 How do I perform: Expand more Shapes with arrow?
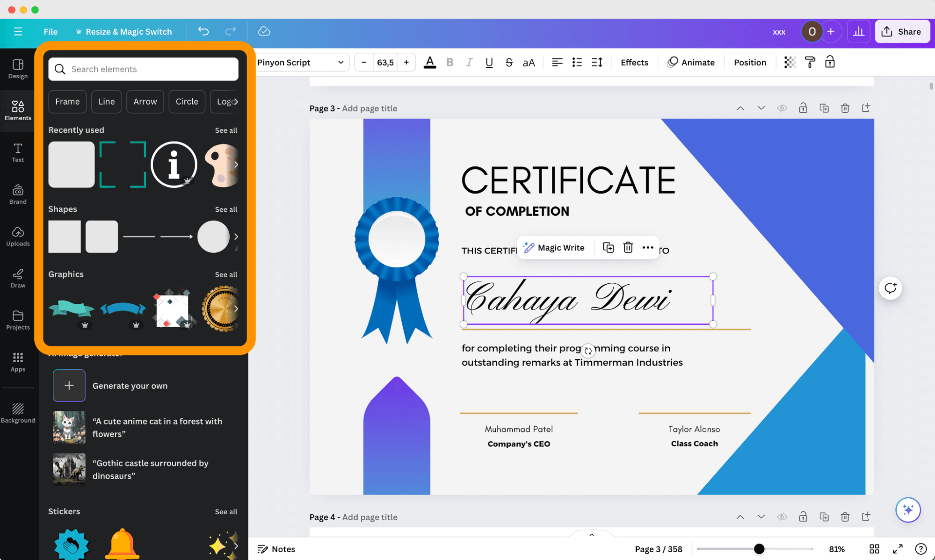pyautogui.click(x=236, y=237)
